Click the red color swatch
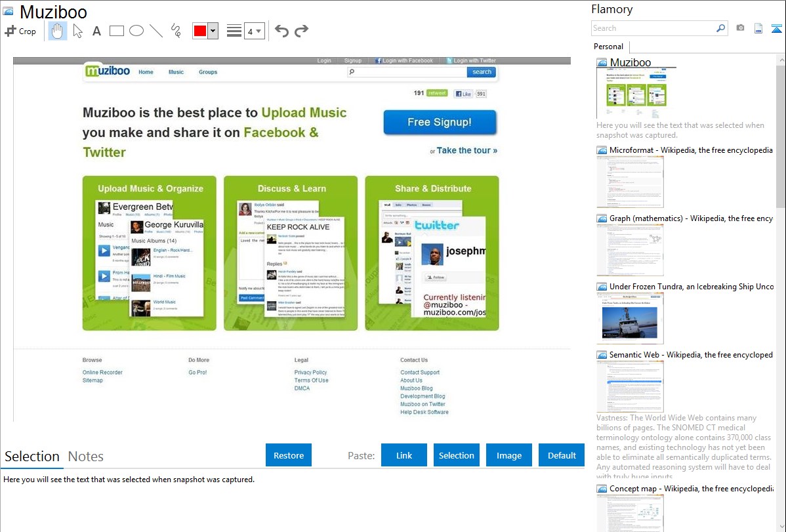The width and height of the screenshot is (786, 532). 199,31
